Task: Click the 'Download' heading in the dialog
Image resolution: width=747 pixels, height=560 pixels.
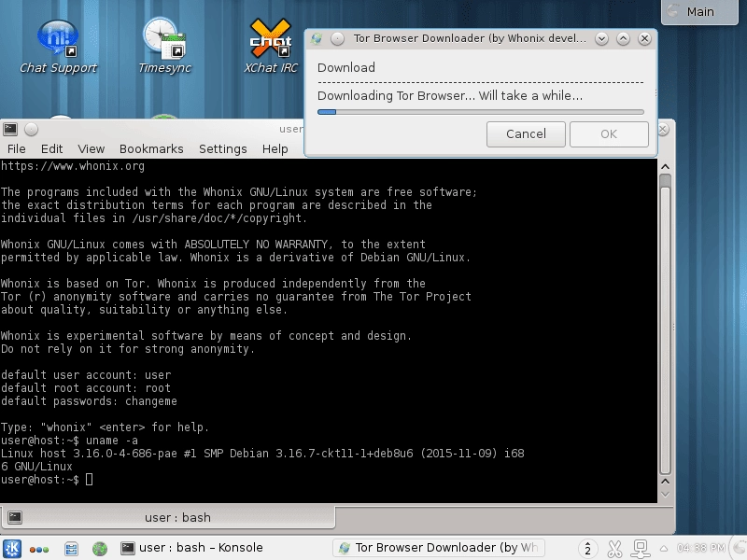Action: [x=346, y=67]
